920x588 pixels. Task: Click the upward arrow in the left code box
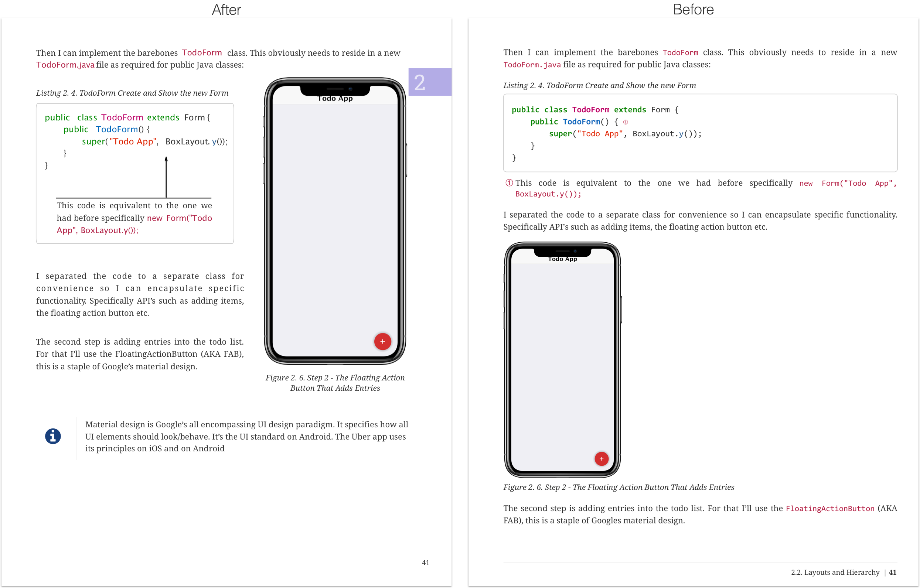coord(166,177)
